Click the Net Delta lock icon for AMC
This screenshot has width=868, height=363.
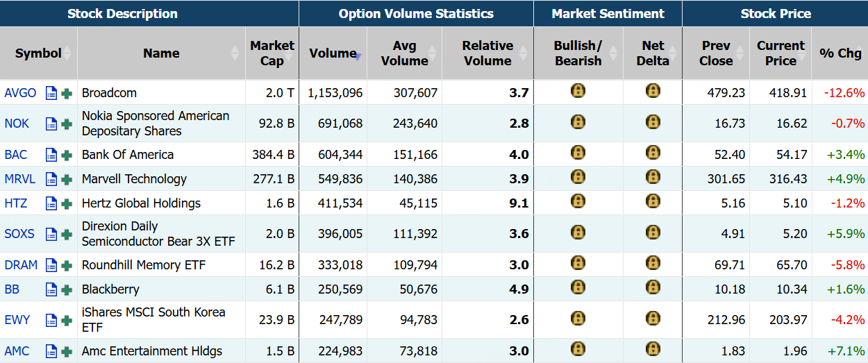(x=653, y=348)
